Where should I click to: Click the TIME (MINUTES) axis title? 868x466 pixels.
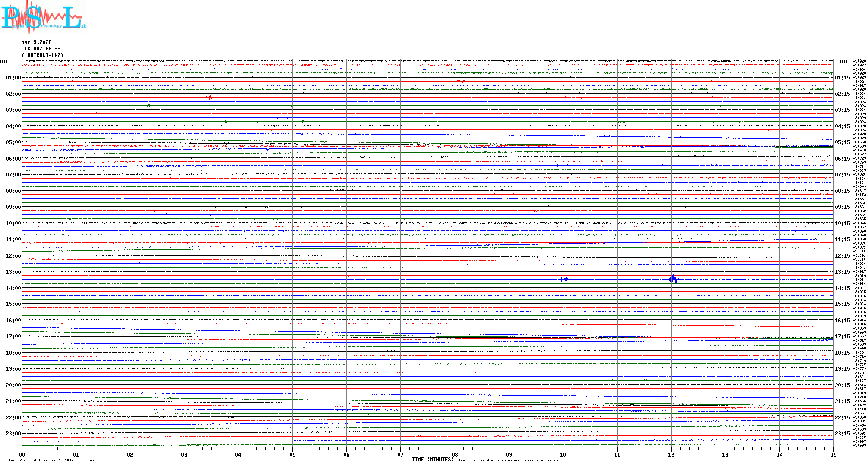[433, 460]
